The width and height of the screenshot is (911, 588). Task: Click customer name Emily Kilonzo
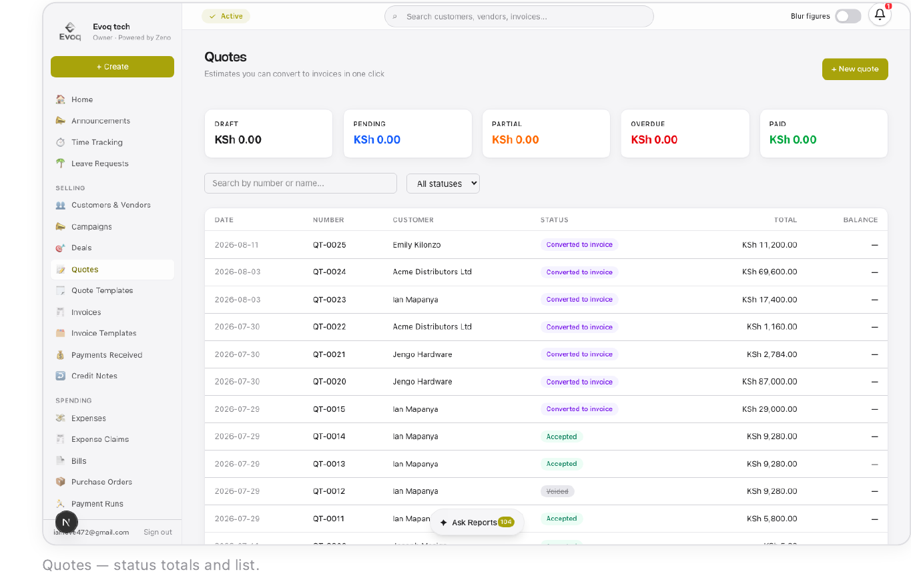(x=416, y=245)
